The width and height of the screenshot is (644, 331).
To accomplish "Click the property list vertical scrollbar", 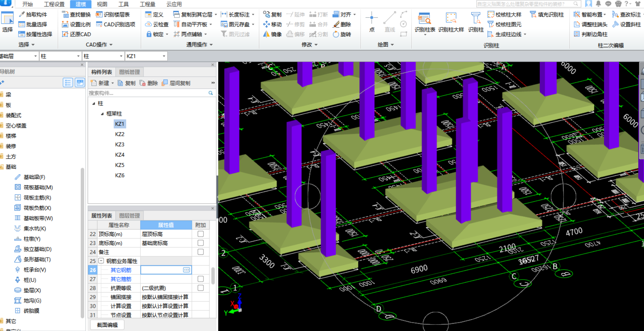I will click(213, 276).
